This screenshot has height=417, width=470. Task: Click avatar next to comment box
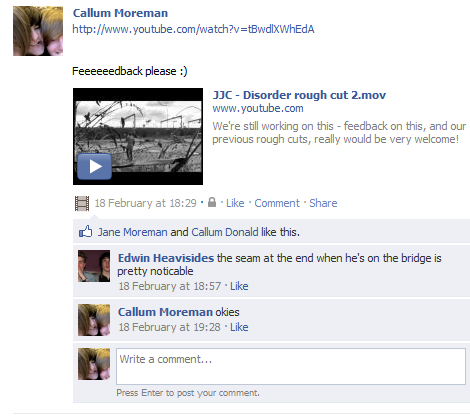pos(94,364)
